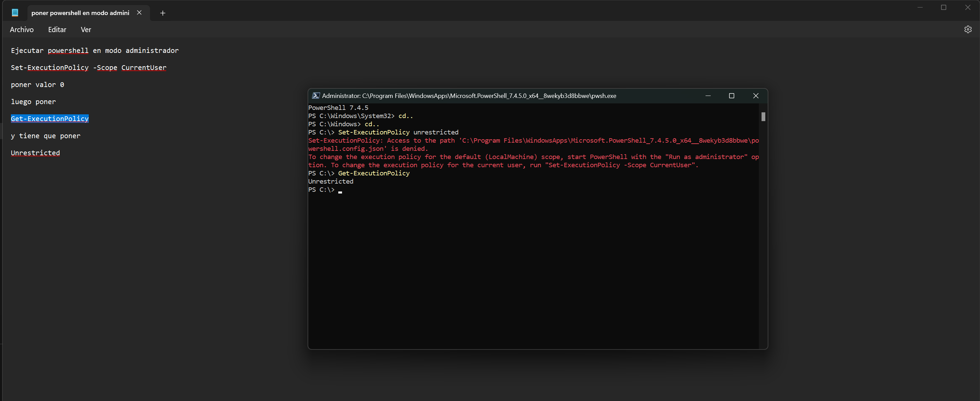Add a new Notepad tab with plus button
Viewport: 980px width, 401px height.
pyautogui.click(x=162, y=13)
